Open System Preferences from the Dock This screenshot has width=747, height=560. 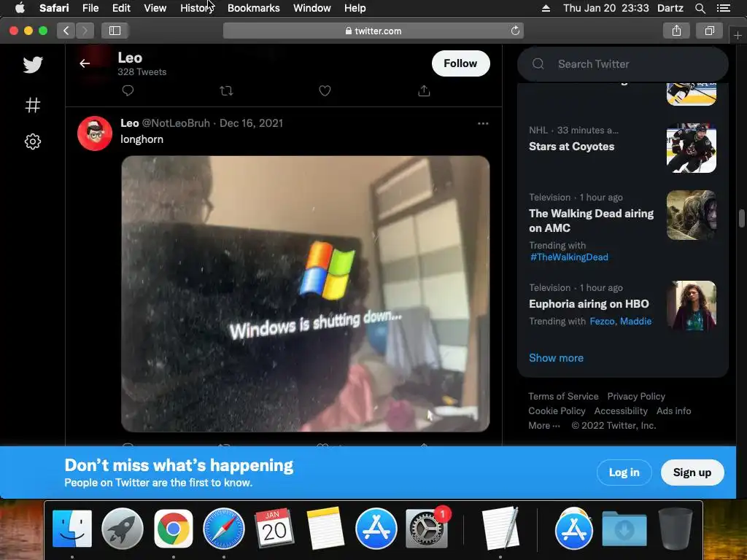coord(426,529)
